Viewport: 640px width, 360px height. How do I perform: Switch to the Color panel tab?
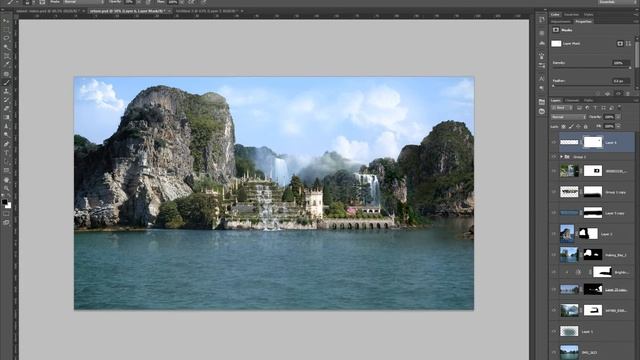point(555,15)
